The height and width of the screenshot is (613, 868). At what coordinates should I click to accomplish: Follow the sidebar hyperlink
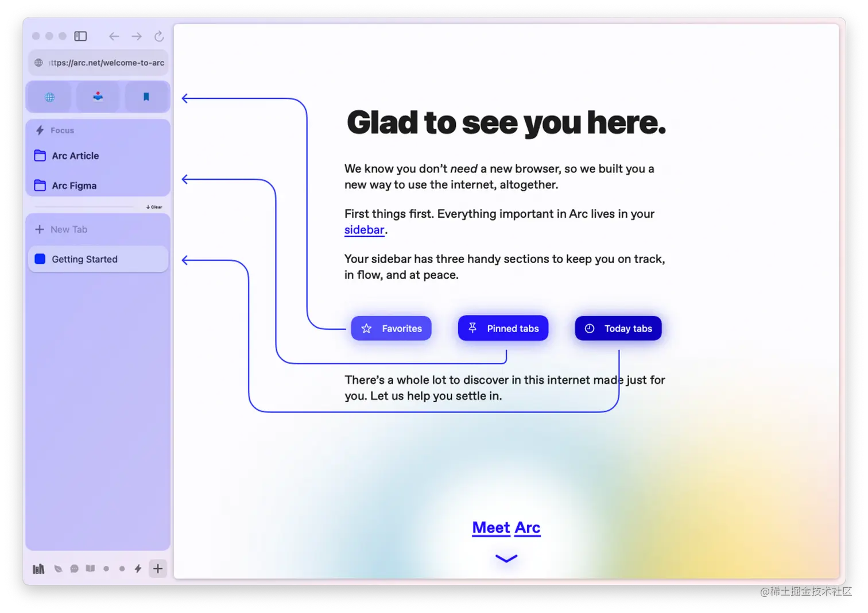point(365,230)
